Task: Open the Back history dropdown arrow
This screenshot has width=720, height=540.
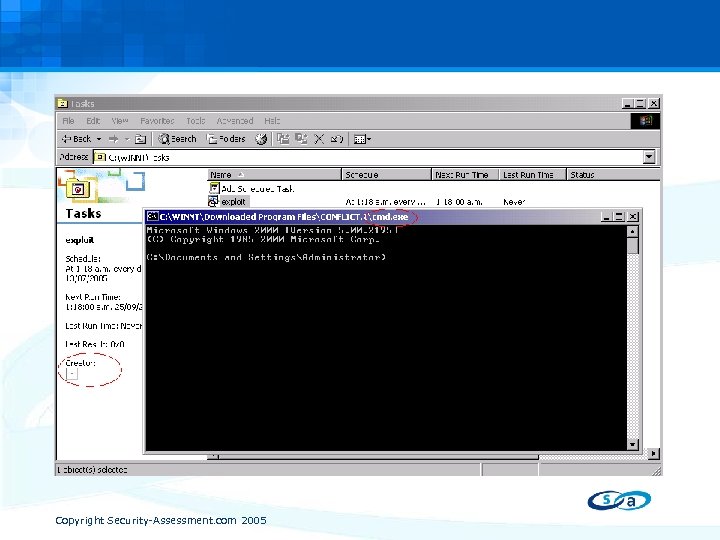Action: [x=98, y=139]
